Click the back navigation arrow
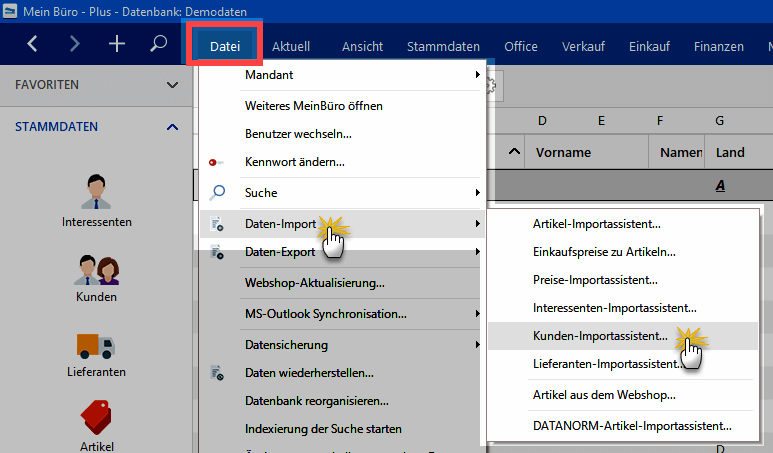 pyautogui.click(x=33, y=44)
